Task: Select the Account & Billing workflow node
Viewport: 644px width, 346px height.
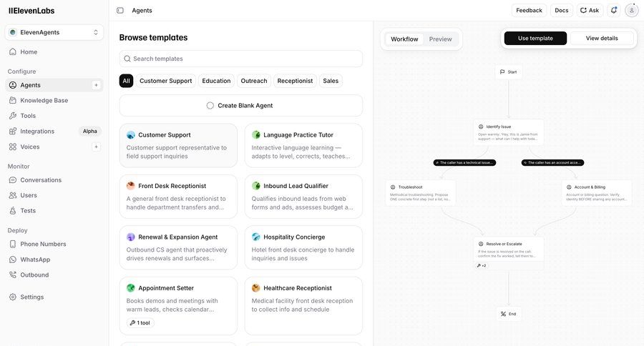Action: [x=597, y=192]
